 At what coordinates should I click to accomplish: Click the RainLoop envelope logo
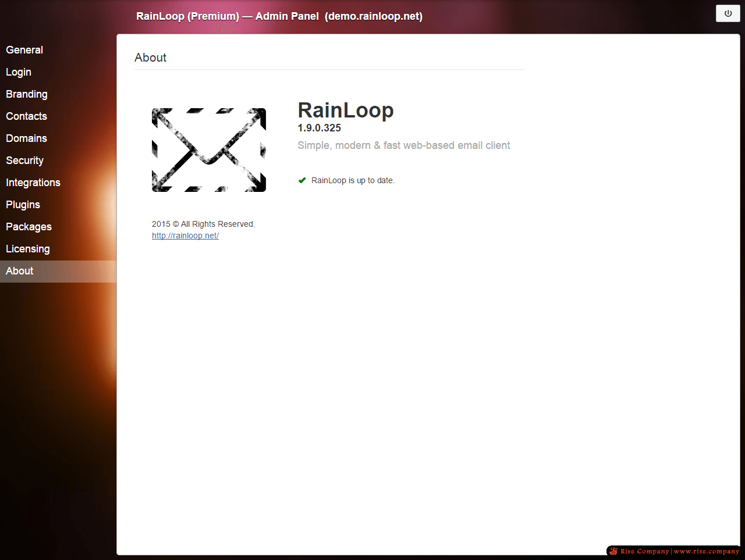[209, 150]
